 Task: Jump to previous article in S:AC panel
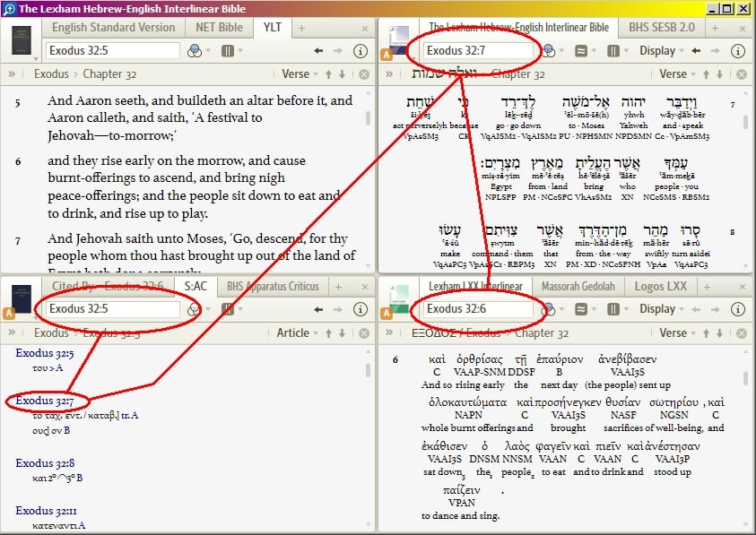[x=328, y=333]
